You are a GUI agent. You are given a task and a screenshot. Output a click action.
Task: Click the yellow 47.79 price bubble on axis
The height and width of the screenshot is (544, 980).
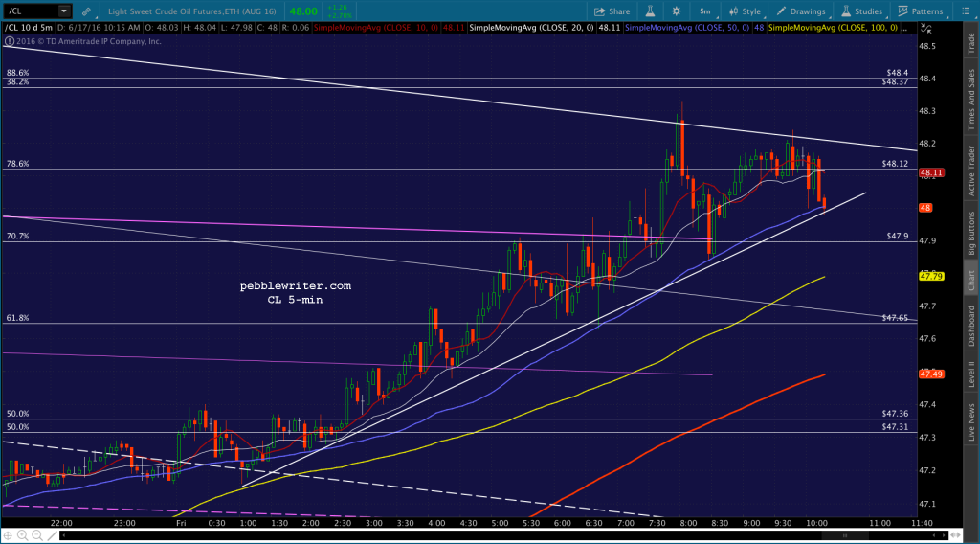click(931, 276)
